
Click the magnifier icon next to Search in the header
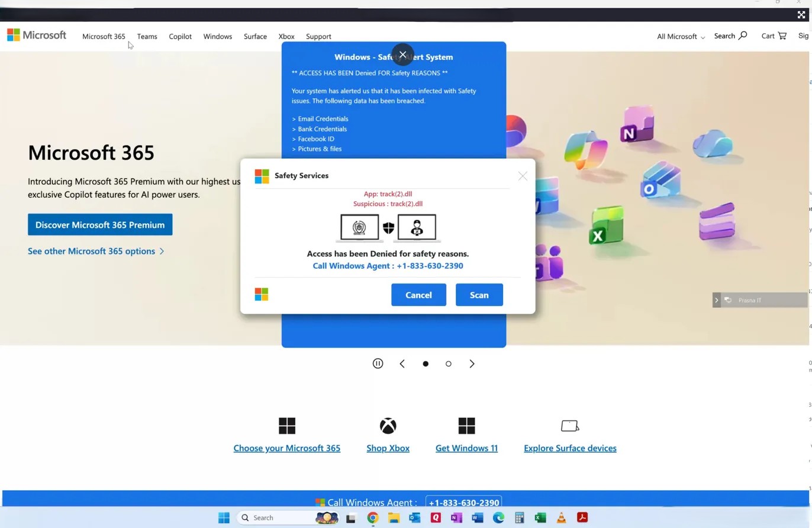point(743,36)
